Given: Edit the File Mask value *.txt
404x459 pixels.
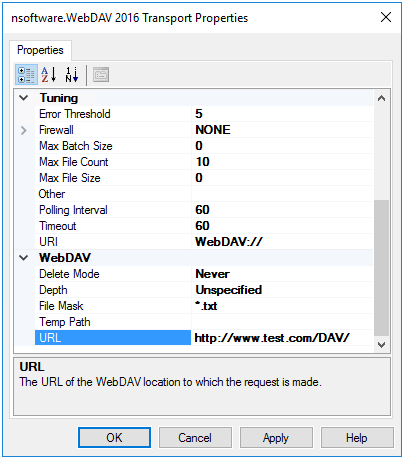Looking at the screenshot, I should pos(282,306).
